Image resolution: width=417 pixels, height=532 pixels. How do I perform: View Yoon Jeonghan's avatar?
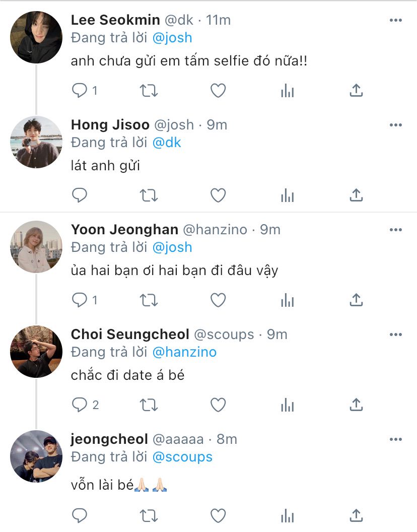click(36, 247)
